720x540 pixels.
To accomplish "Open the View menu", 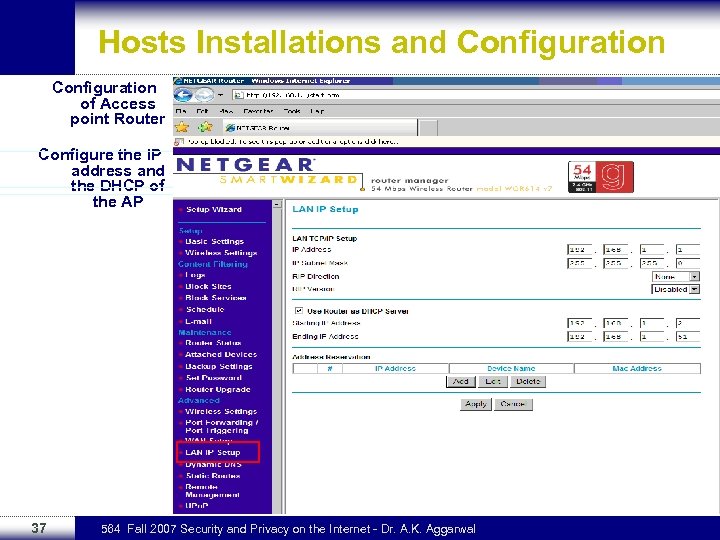I will pos(225,111).
